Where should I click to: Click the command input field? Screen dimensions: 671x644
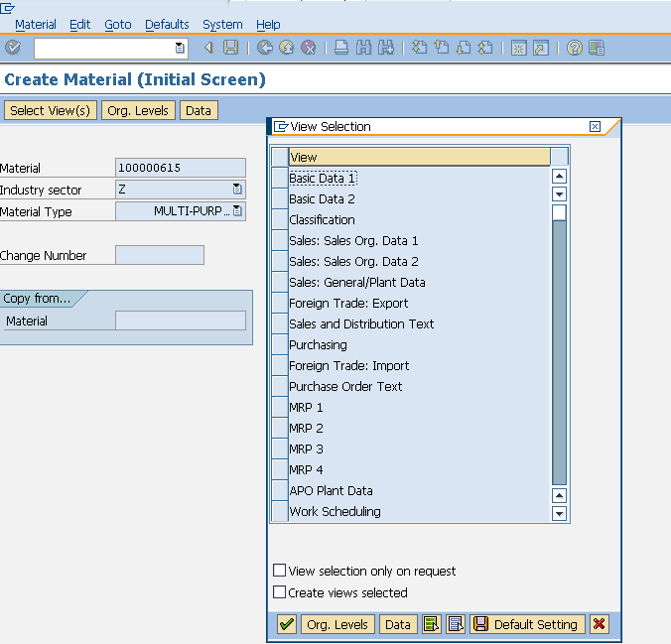pos(111,48)
